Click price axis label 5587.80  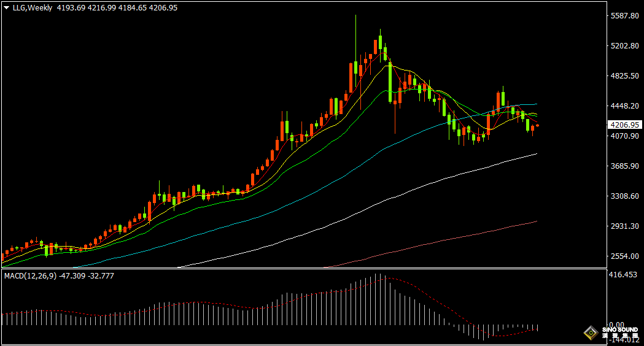[x=625, y=15]
